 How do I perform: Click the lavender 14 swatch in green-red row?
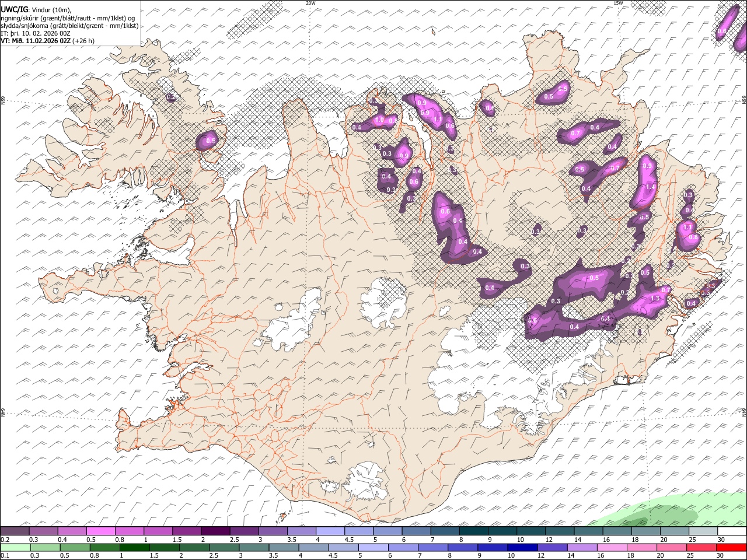coord(582,547)
